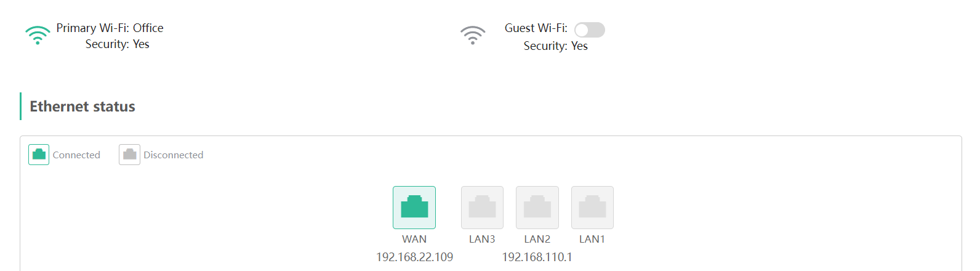The height and width of the screenshot is (271, 980).
Task: Click the Ethernet status section heading
Action: (82, 107)
